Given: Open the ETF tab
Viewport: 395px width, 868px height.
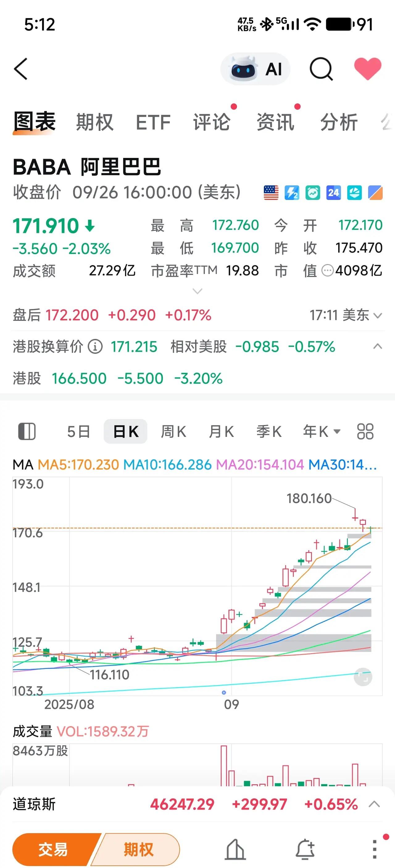Looking at the screenshot, I should [x=153, y=122].
